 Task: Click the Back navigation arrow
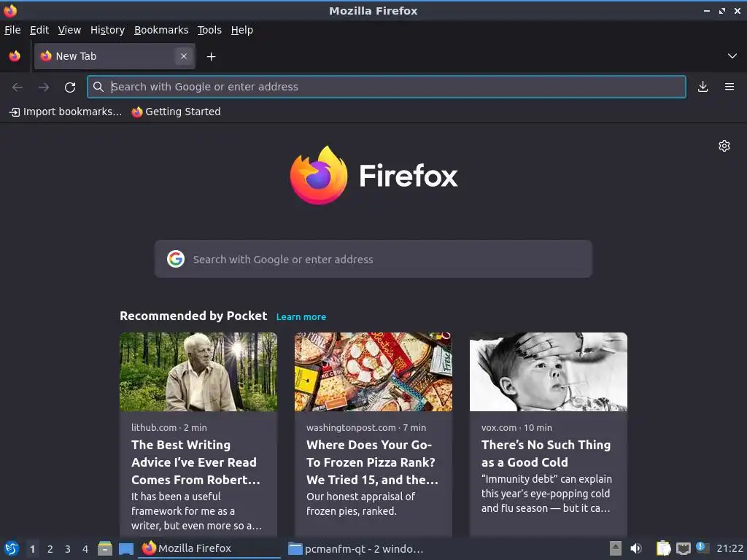(x=18, y=87)
